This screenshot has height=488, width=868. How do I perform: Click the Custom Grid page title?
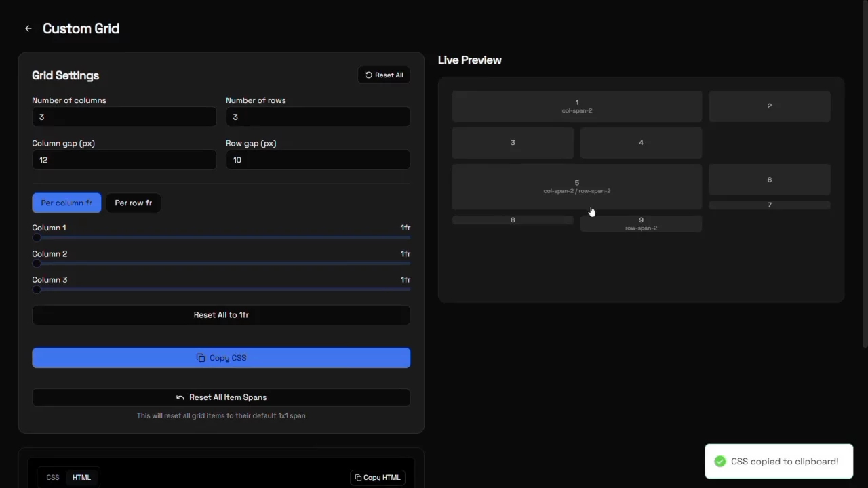pyautogui.click(x=81, y=28)
